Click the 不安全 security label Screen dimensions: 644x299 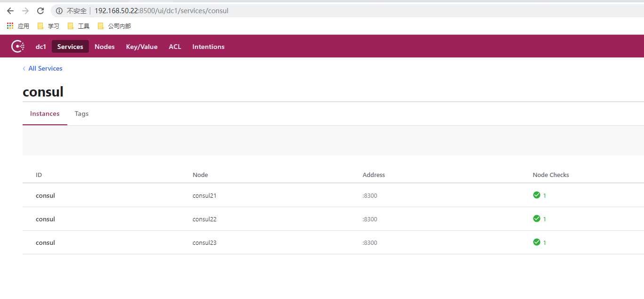point(77,10)
